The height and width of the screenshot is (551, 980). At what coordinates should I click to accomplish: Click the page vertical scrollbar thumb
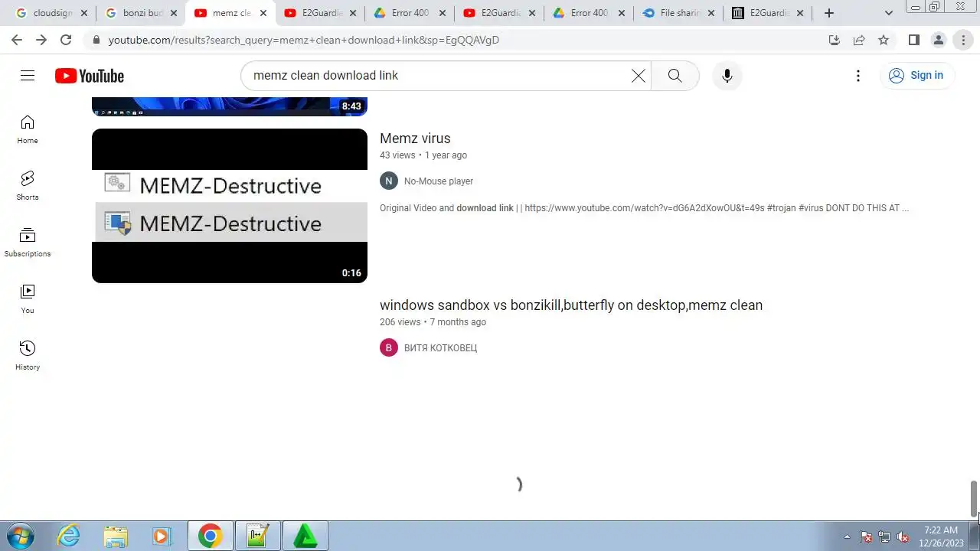click(974, 498)
